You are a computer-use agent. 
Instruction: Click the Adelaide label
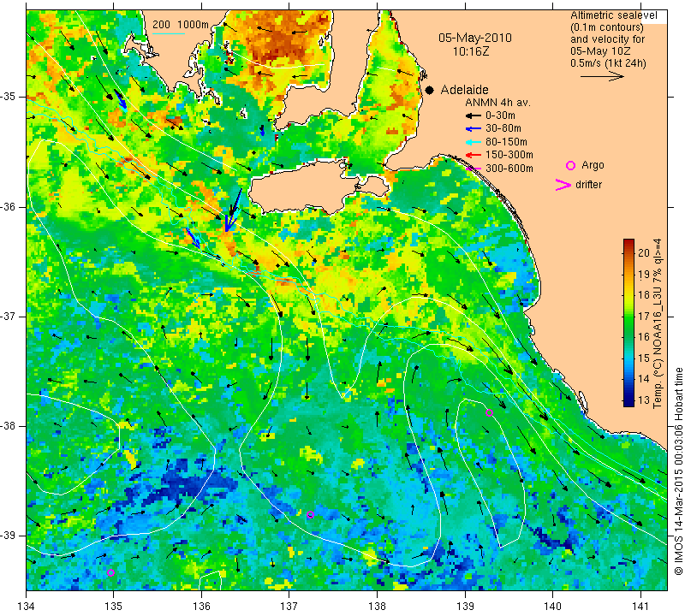point(464,90)
